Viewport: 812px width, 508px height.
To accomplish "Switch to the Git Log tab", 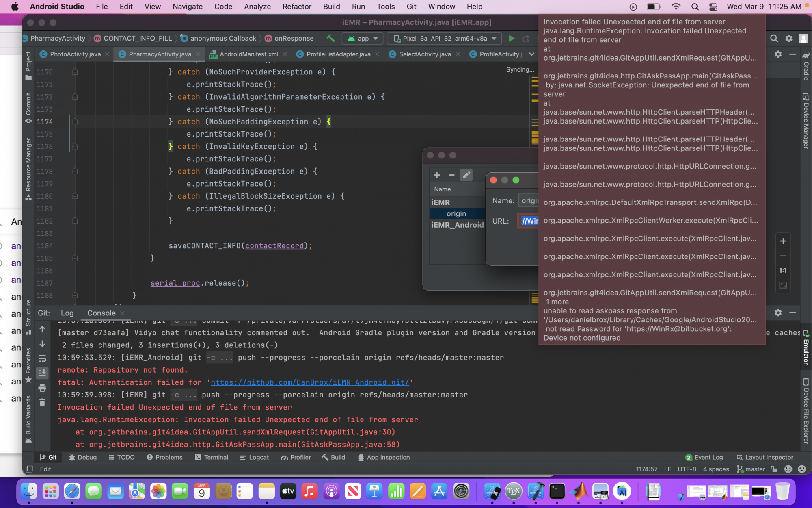I will click(67, 313).
